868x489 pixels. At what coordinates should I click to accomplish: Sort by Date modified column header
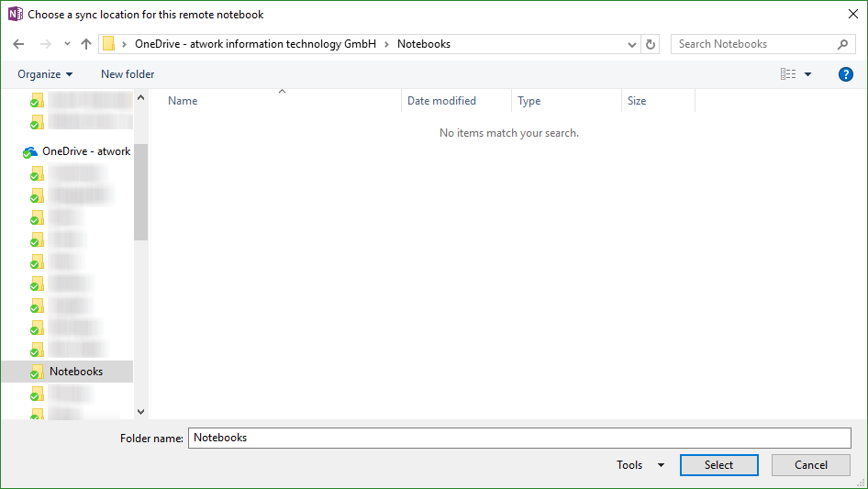pyautogui.click(x=441, y=101)
